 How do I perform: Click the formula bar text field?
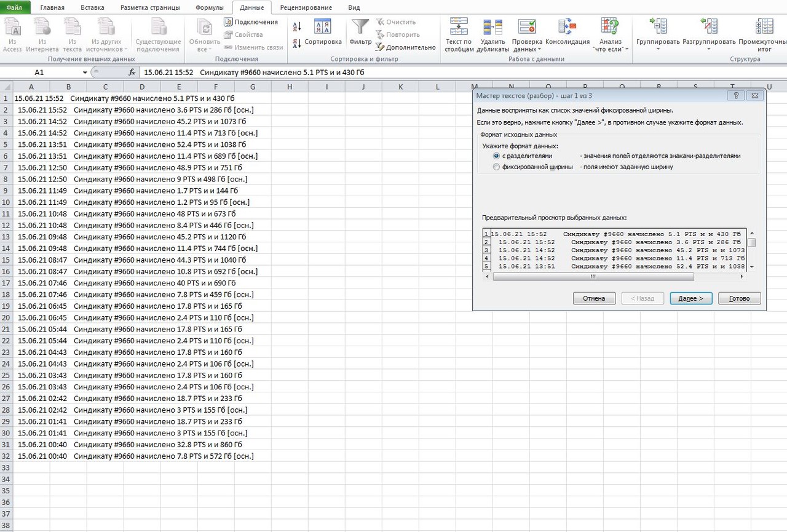462,72
